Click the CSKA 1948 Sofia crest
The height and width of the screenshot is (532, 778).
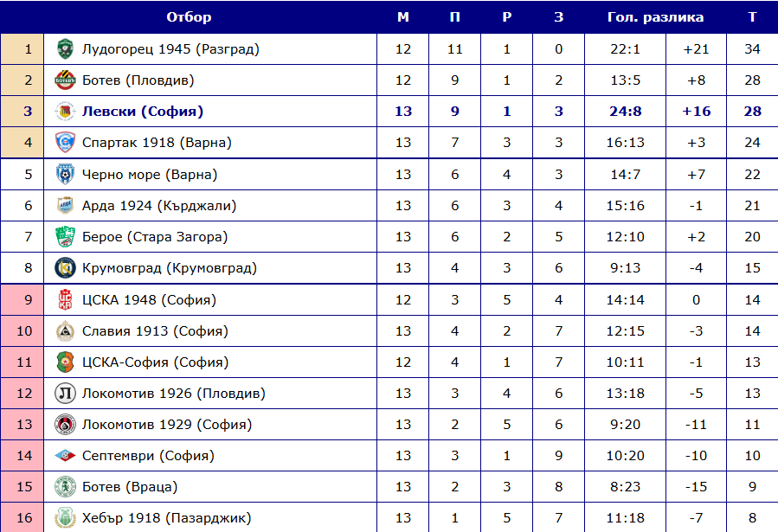pos(65,300)
